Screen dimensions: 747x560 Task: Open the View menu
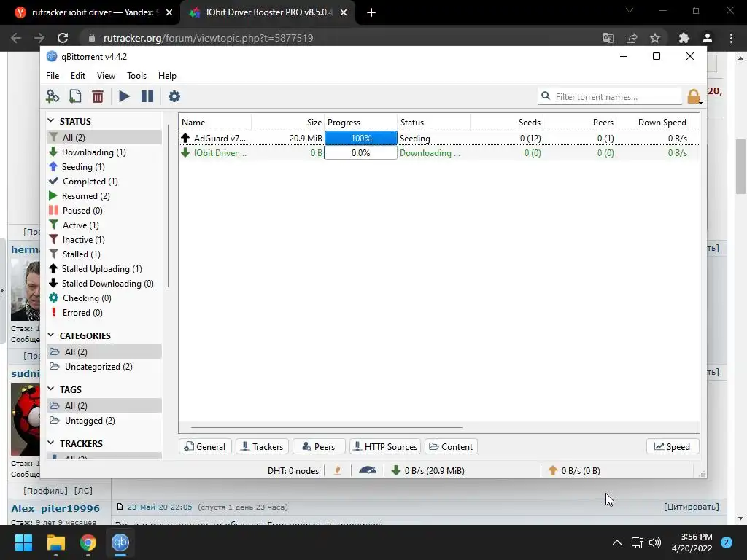[106, 76]
